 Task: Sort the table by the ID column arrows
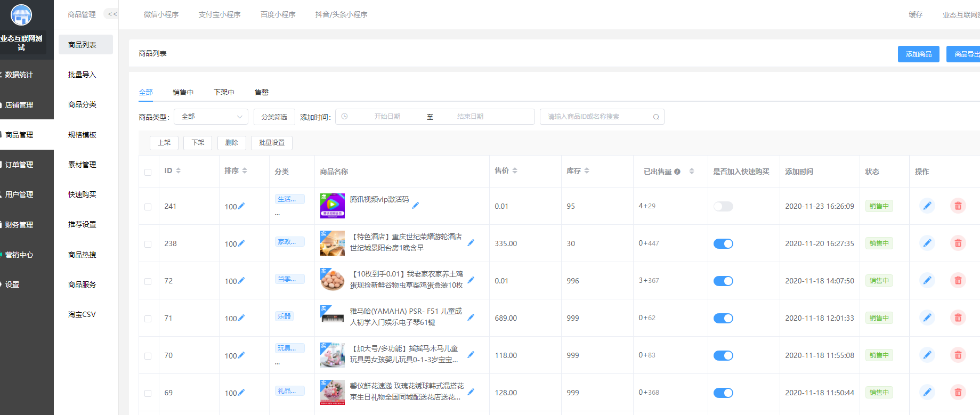(x=179, y=170)
